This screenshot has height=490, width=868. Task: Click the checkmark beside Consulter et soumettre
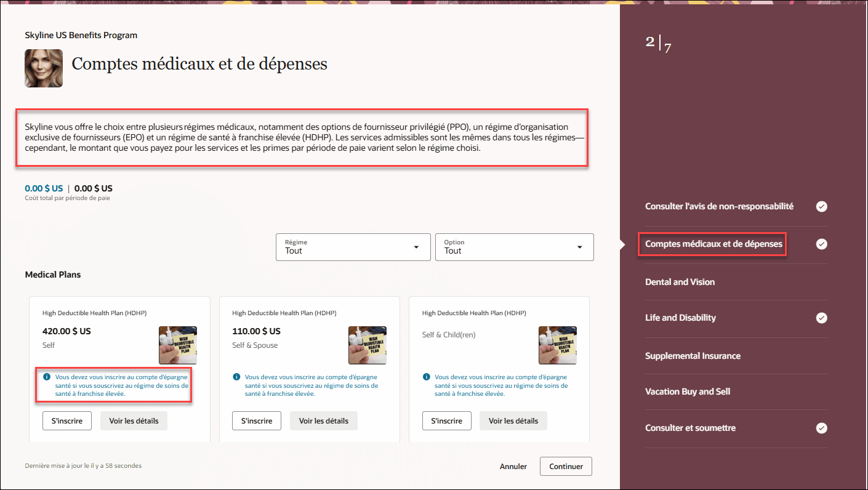coord(821,428)
